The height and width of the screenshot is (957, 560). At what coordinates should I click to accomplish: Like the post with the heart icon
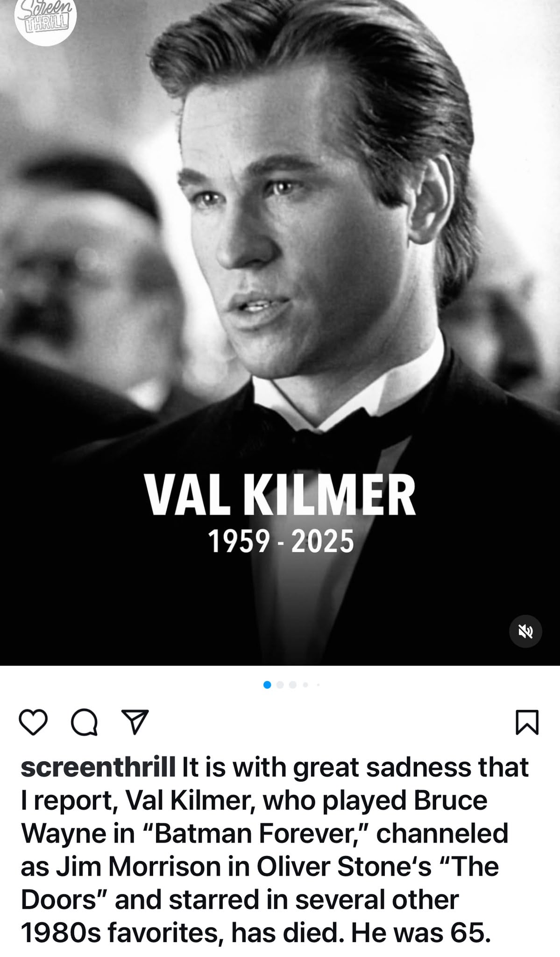tap(33, 722)
